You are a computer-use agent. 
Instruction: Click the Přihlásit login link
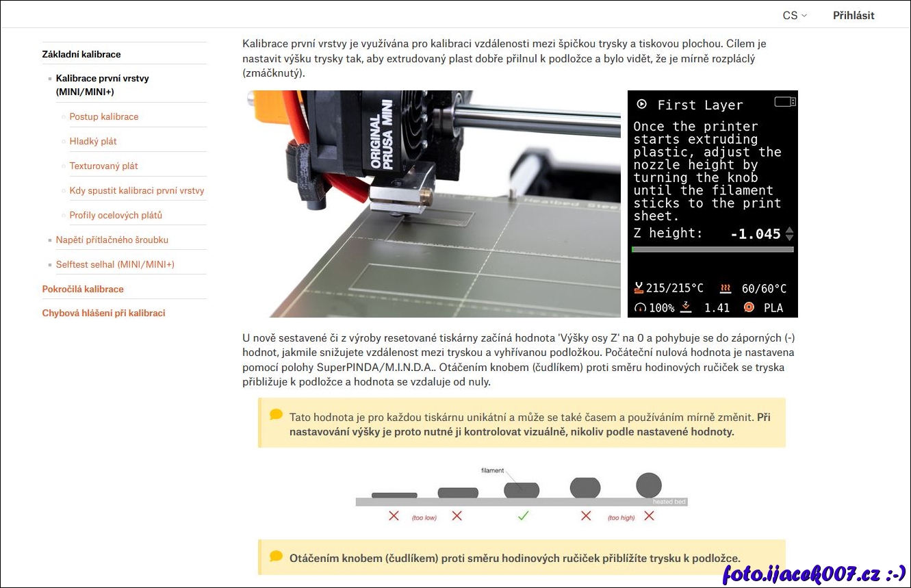click(853, 15)
